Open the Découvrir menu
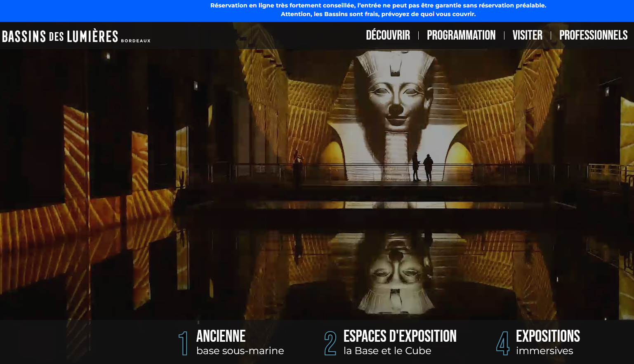The image size is (634, 364). (388, 35)
